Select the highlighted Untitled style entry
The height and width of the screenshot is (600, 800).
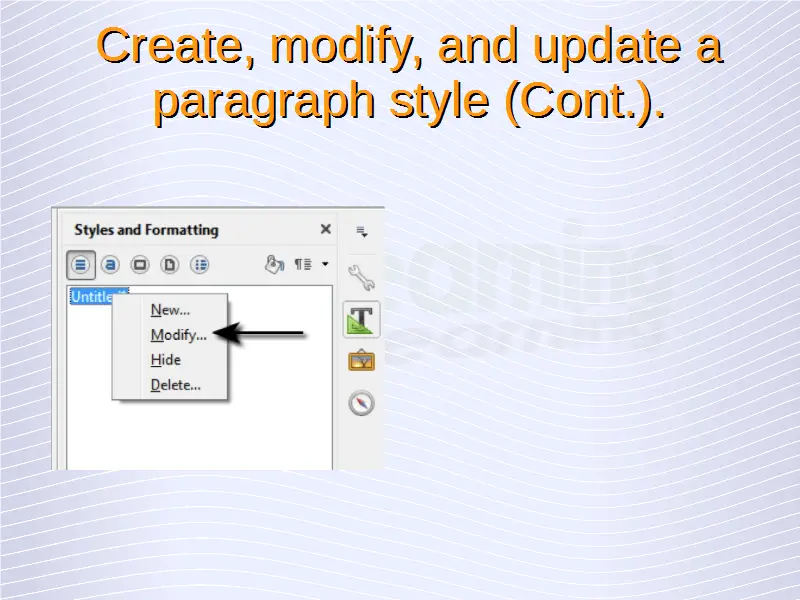point(90,296)
